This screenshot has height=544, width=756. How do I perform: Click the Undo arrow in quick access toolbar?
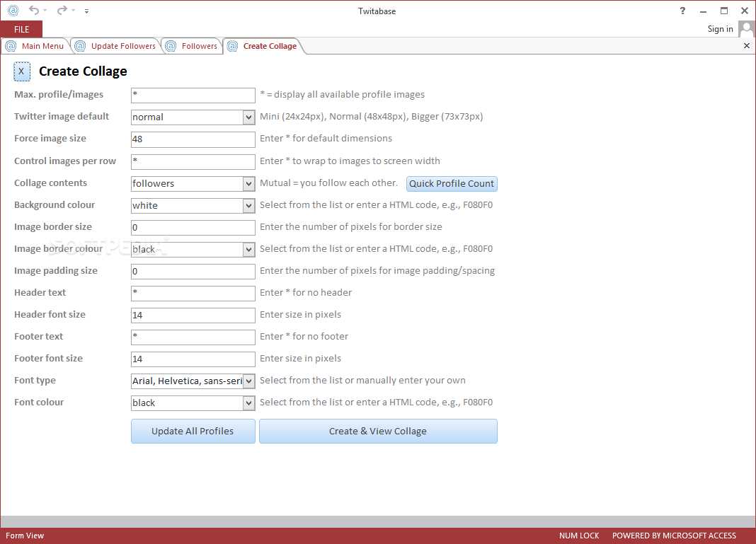pyautogui.click(x=34, y=10)
